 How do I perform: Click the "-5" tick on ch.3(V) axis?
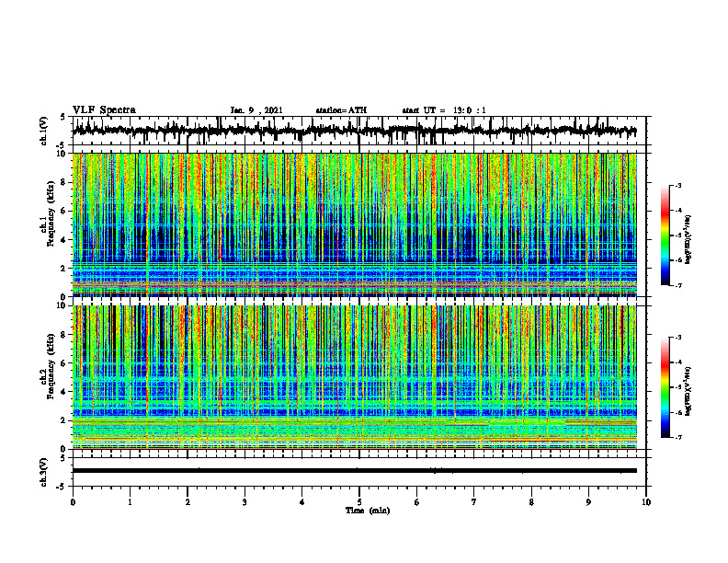pos(62,487)
